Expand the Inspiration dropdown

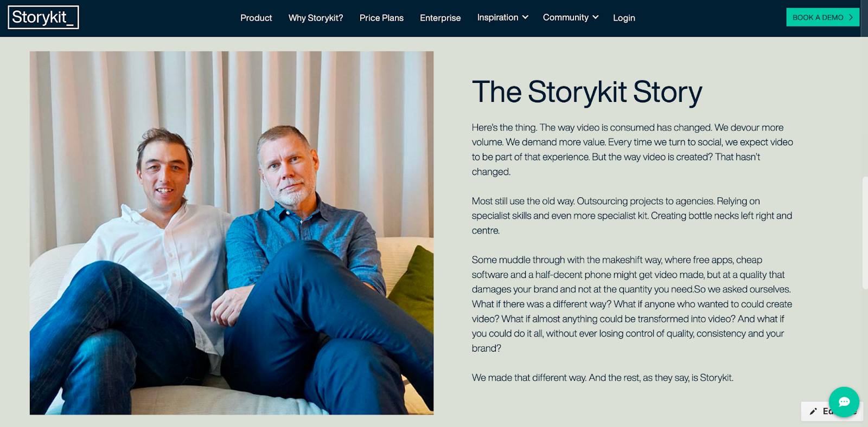pyautogui.click(x=502, y=17)
